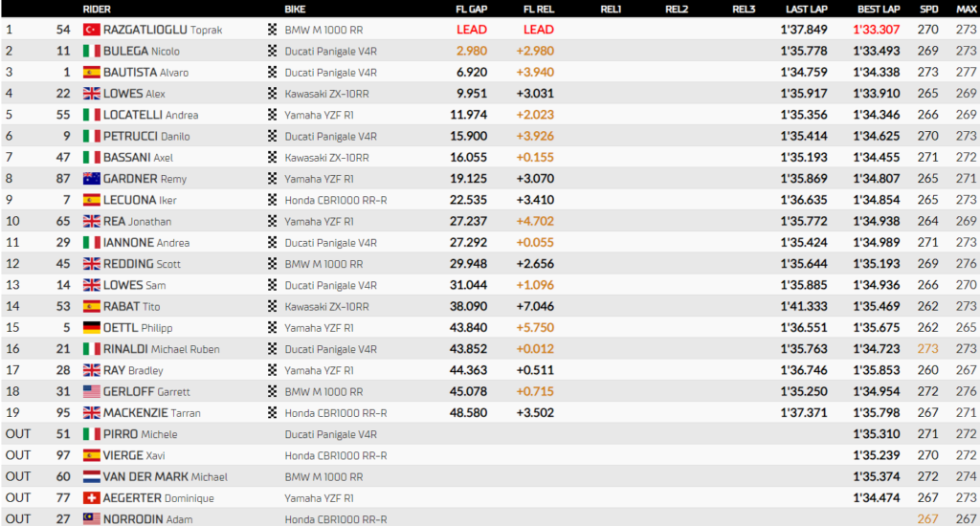Click the Swiss flag next to Aegerter
The width and height of the screenshot is (980, 526).
(93, 497)
